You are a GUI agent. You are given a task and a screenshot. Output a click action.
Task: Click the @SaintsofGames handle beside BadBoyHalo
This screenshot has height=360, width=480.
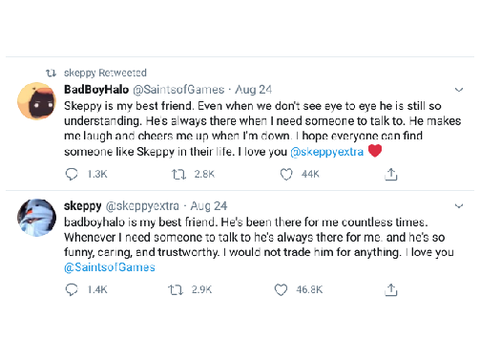point(179,89)
